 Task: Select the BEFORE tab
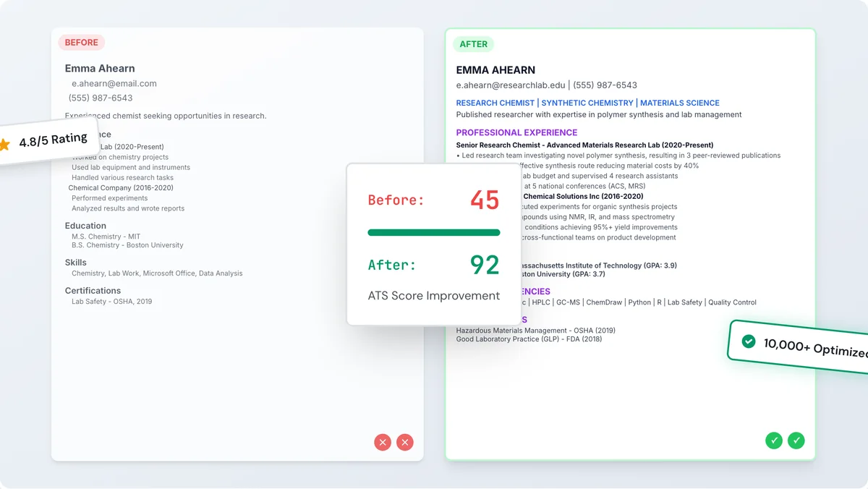point(81,42)
